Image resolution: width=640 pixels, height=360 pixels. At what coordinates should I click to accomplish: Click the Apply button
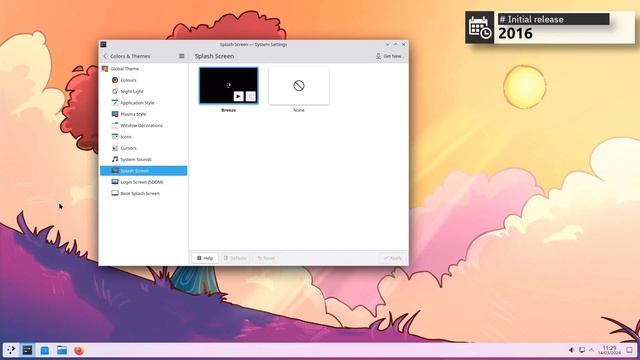click(x=393, y=258)
